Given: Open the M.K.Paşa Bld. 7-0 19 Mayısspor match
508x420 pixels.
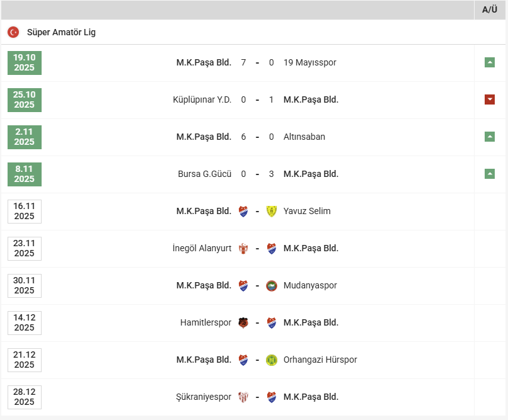Looking at the screenshot, I should (x=257, y=62).
